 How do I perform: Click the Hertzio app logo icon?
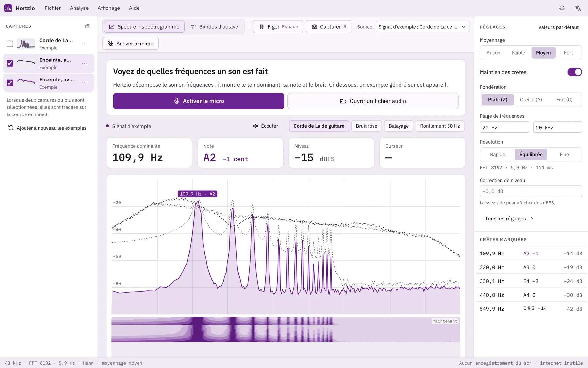(x=8, y=8)
